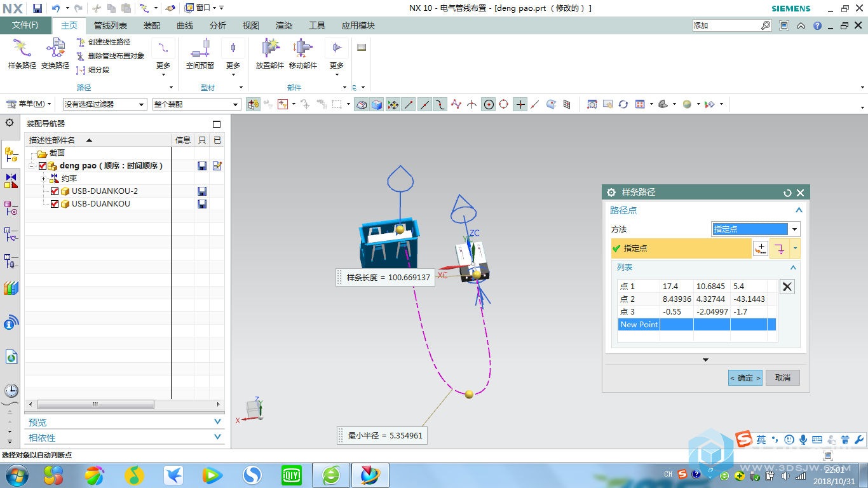Switch to the 装配 ribbon tab

click(152, 25)
